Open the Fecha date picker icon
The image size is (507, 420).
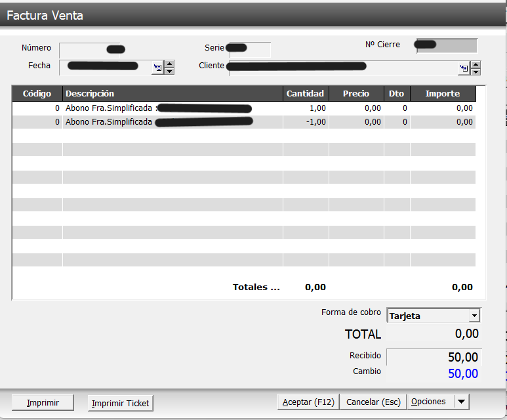[x=157, y=67]
